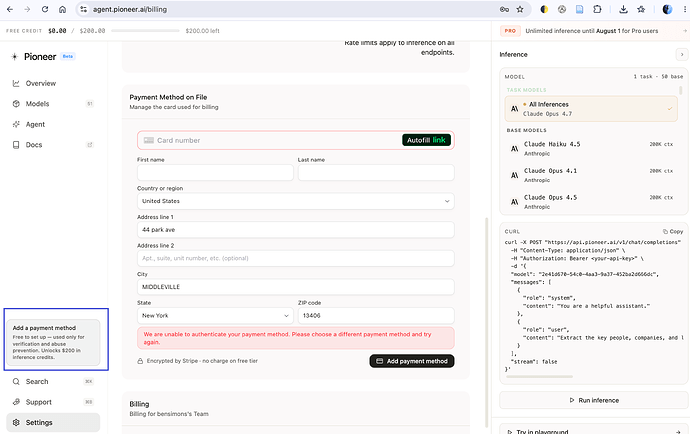Click the Add payment method button

click(412, 361)
